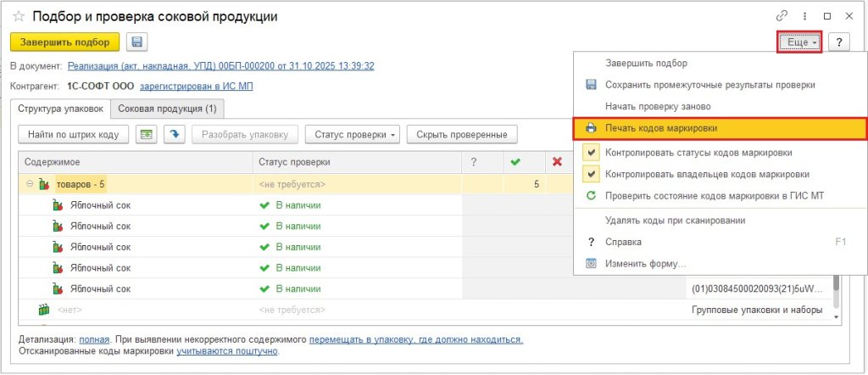Click the green table icon beside barcode search
The width and height of the screenshot is (868, 375).
[x=147, y=134]
